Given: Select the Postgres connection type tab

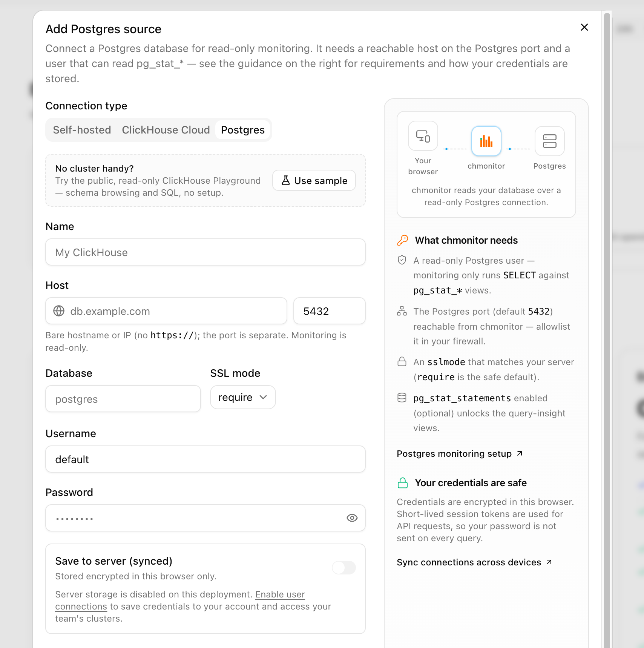Looking at the screenshot, I should (x=243, y=130).
